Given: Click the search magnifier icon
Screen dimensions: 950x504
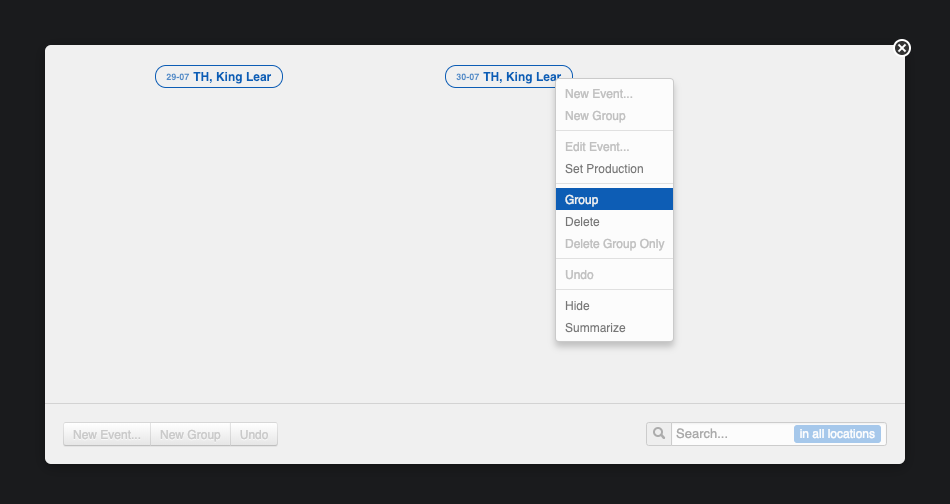Looking at the screenshot, I should [659, 434].
